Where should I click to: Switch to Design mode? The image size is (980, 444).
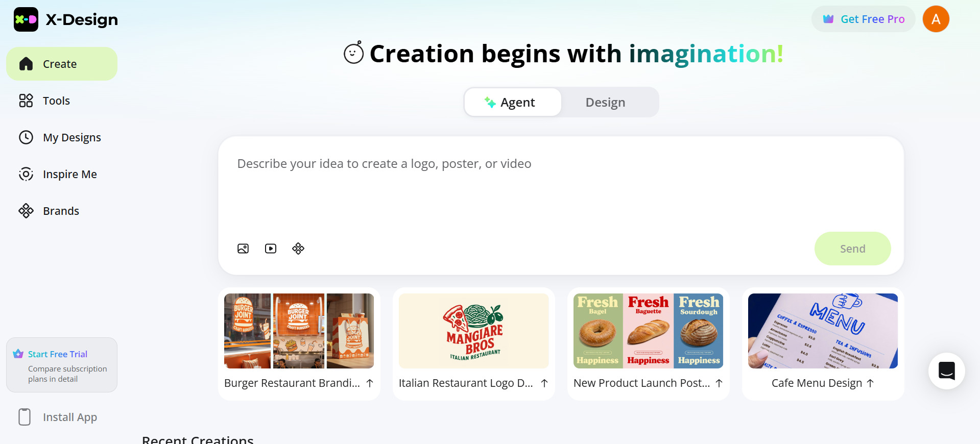pos(605,103)
